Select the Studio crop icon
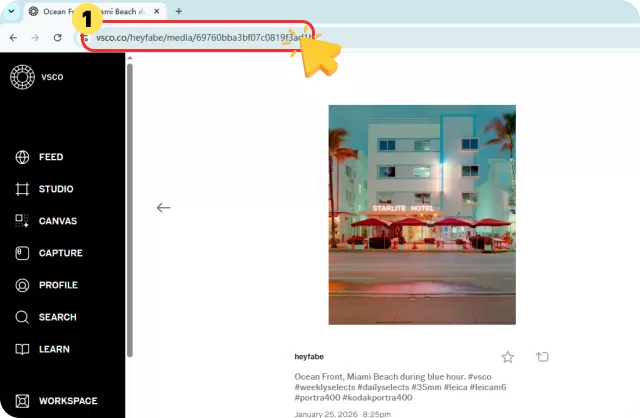Screen dimensions: 640x418 click(x=22, y=189)
